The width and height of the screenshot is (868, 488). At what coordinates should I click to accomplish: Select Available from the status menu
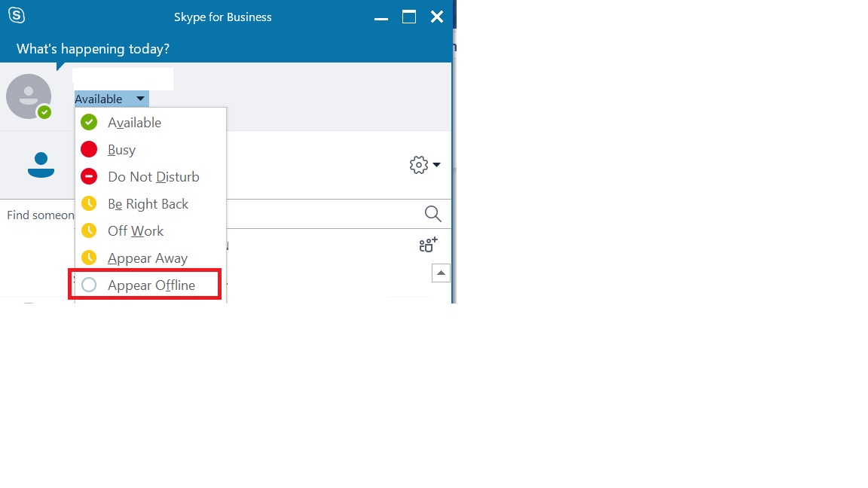(x=134, y=122)
